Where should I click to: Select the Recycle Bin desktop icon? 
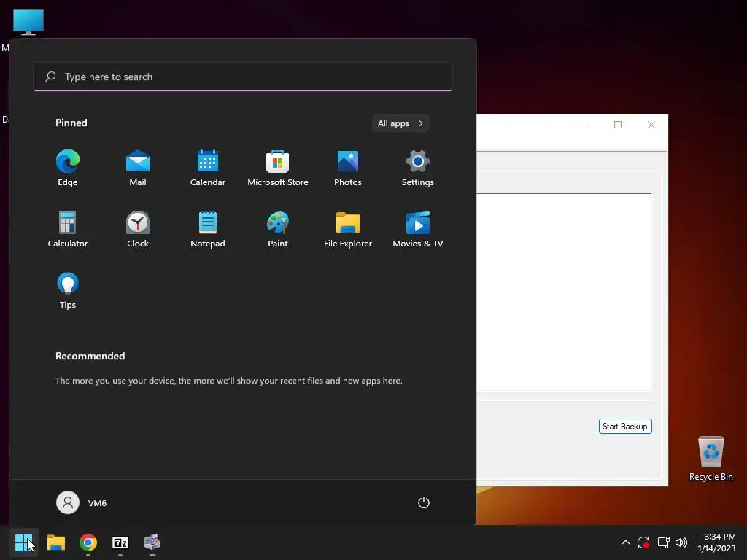(711, 459)
